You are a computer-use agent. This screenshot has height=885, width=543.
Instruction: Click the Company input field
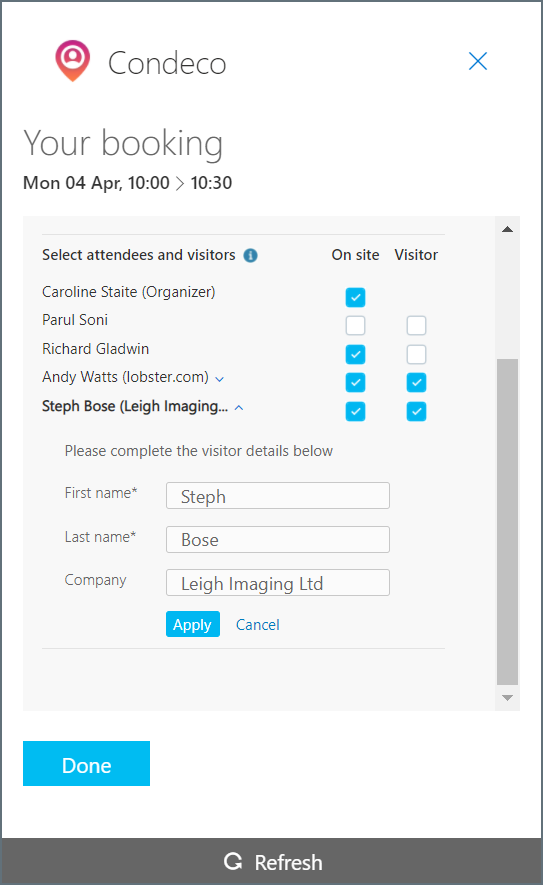click(278, 582)
